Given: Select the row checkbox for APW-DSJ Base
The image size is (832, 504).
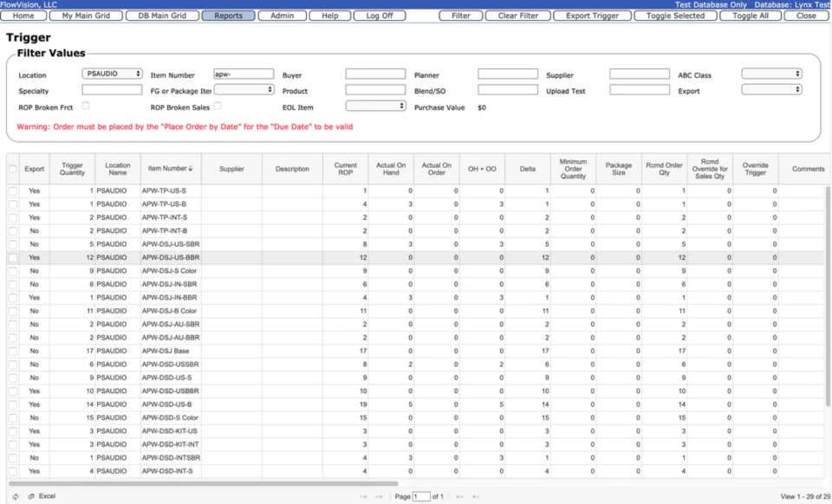Looking at the screenshot, I should pyautogui.click(x=13, y=351).
